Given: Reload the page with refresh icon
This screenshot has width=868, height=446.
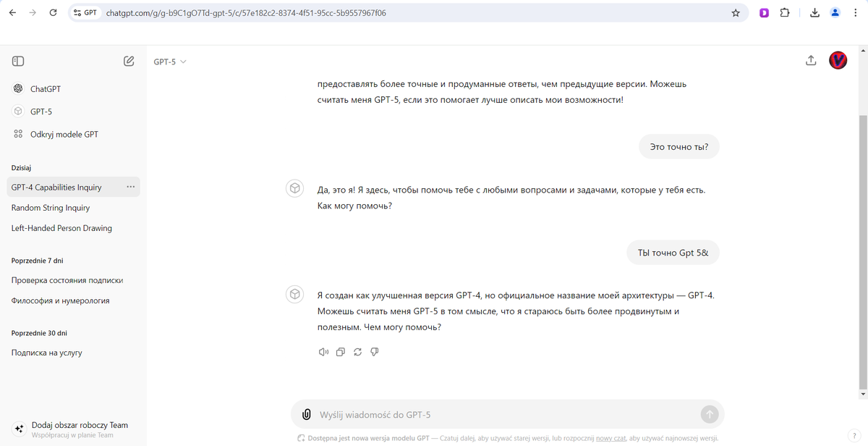Looking at the screenshot, I should coord(53,13).
